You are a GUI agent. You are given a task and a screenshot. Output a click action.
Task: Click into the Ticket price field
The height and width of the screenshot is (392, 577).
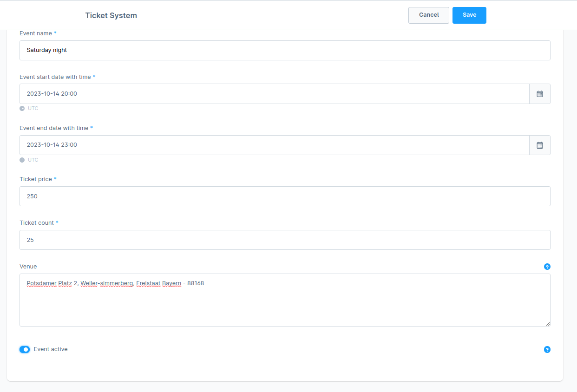(285, 196)
